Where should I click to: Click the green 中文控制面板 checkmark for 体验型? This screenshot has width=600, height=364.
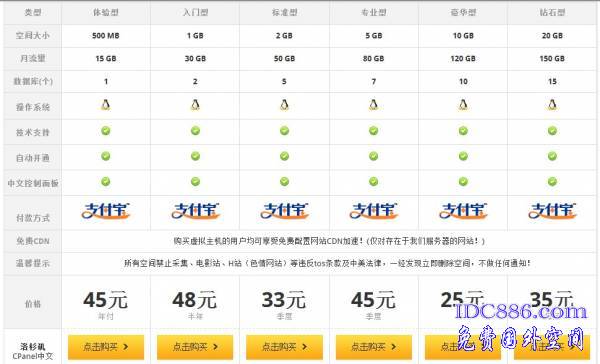pos(106,181)
